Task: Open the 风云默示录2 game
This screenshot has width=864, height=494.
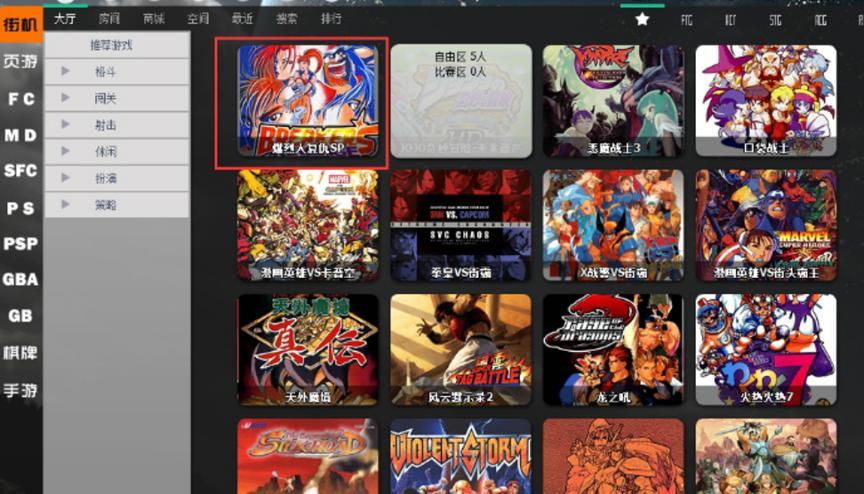Action: tap(461, 350)
